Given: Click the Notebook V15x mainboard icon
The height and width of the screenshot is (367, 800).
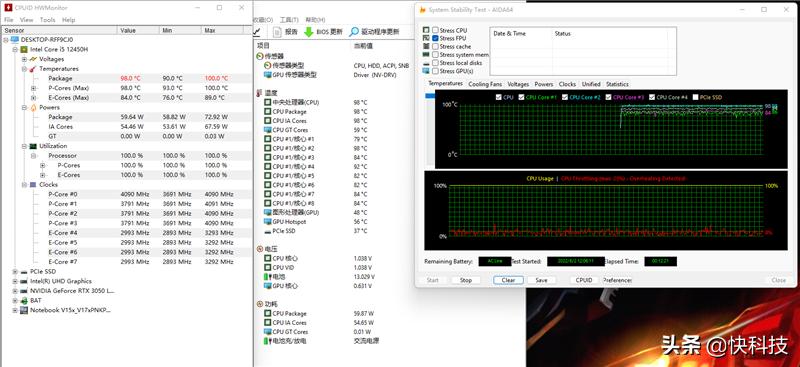Looking at the screenshot, I should (x=23, y=310).
